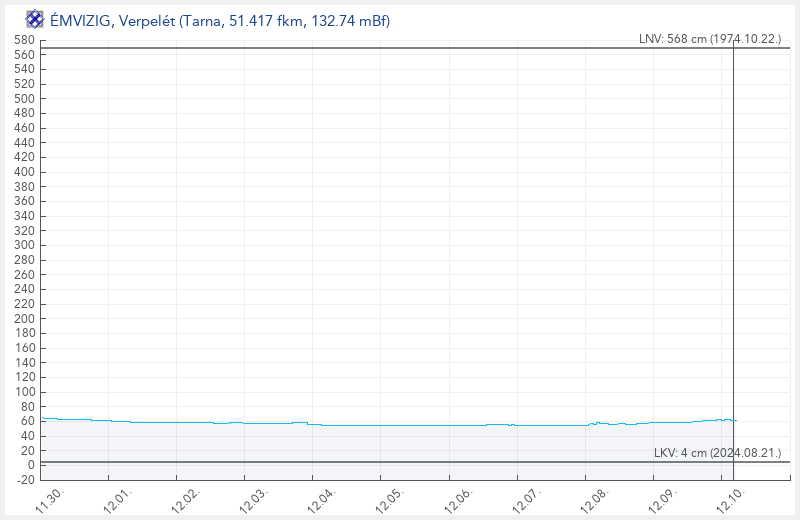The image size is (800, 520).
Task: Select the 12.10. date tick label
Action: [x=731, y=499]
